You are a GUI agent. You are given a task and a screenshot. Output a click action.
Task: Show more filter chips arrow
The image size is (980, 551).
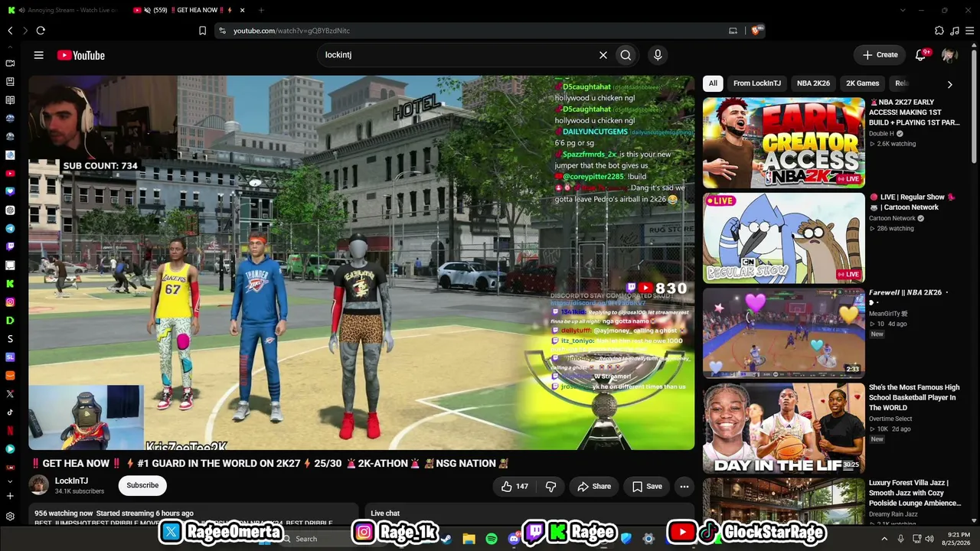pyautogui.click(x=949, y=84)
